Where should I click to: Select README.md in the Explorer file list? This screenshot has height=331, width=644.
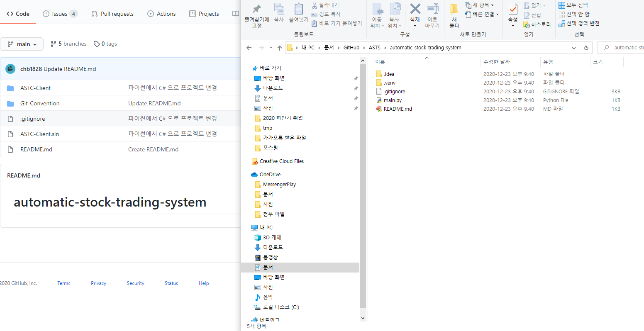[398, 109]
